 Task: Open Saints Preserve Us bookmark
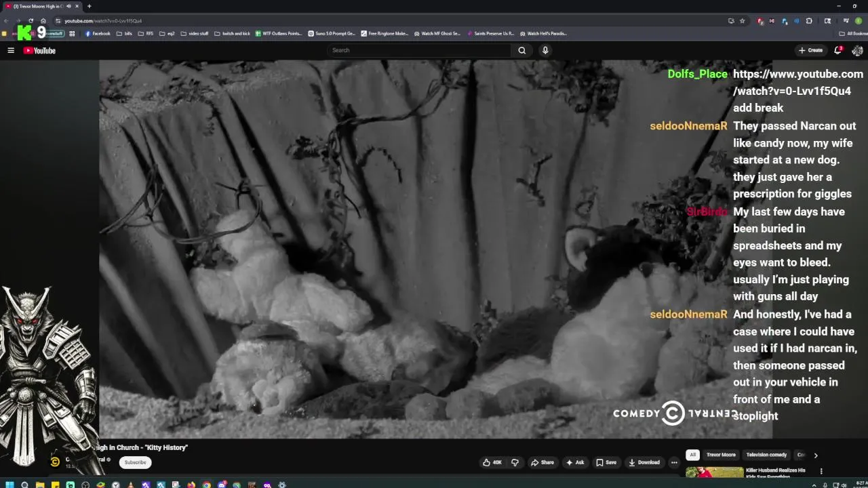pyautogui.click(x=490, y=33)
